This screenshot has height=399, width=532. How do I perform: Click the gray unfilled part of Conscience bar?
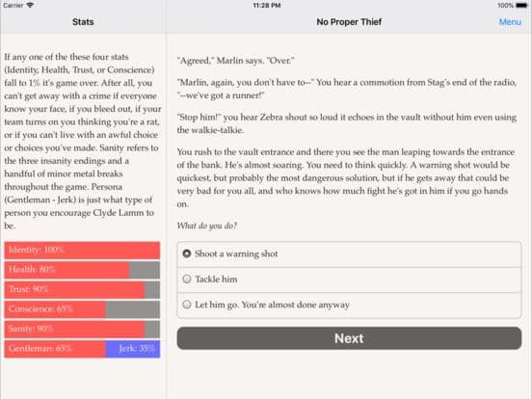(133, 309)
